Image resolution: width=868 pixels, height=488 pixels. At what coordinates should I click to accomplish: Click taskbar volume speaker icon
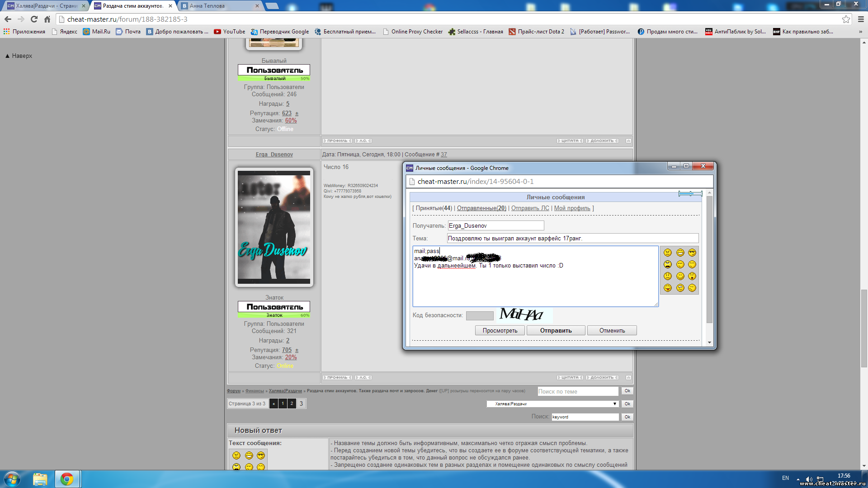coord(809,479)
